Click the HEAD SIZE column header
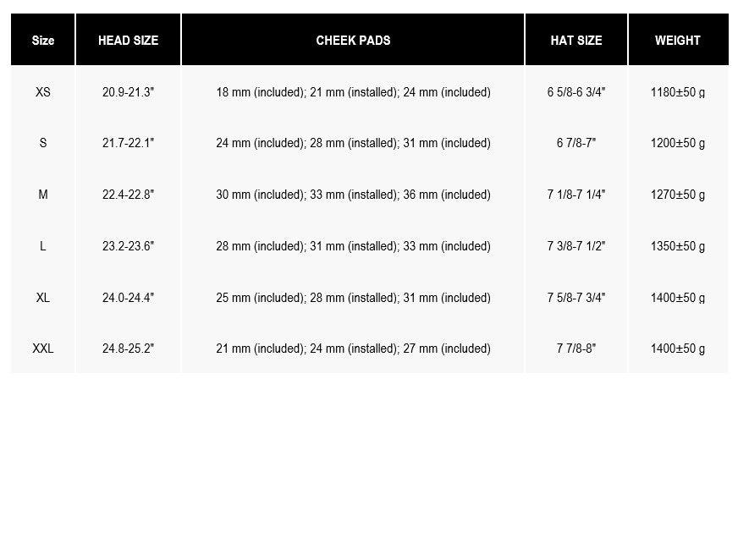Viewport: 749px width, 560px height. click(x=128, y=41)
